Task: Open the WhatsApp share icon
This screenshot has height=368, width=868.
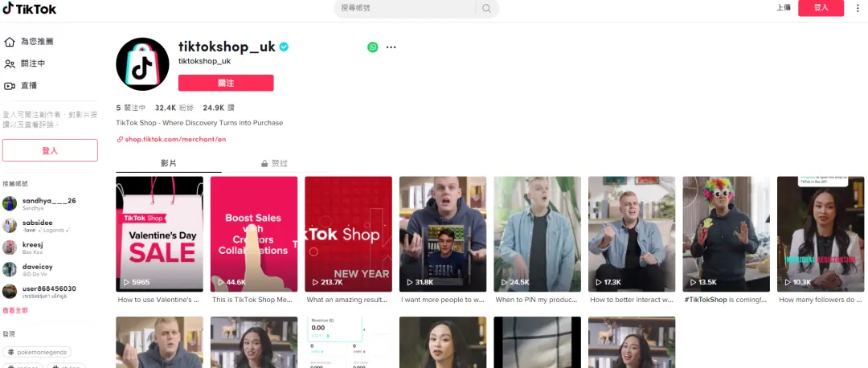Action: (x=373, y=47)
